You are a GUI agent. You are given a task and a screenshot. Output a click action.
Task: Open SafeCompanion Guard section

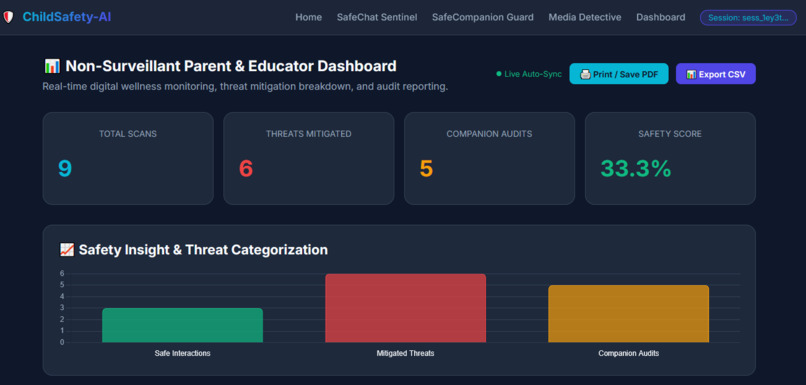click(x=483, y=17)
